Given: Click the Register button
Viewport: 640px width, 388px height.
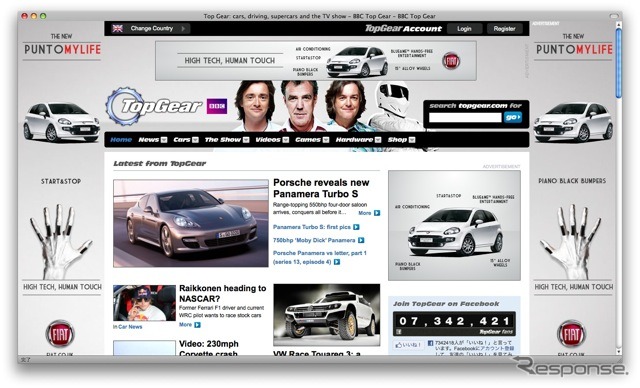Looking at the screenshot, I should pos(504,29).
